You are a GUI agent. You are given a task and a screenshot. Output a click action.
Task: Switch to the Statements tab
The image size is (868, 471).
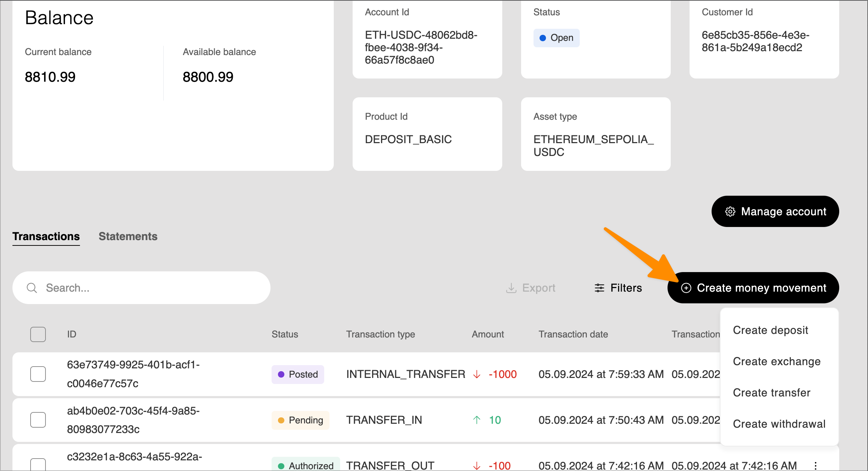[x=128, y=237]
